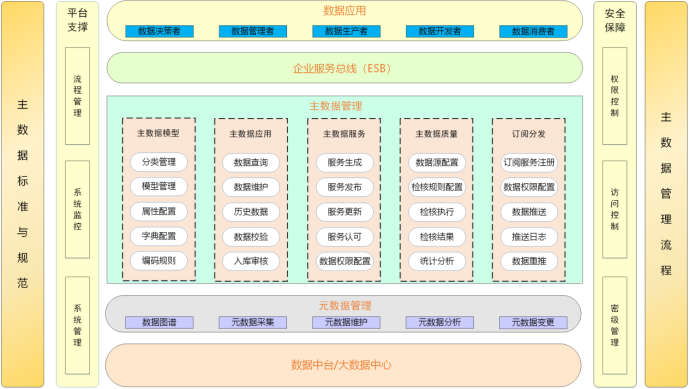Click the 检核结果 pill

tap(437, 237)
